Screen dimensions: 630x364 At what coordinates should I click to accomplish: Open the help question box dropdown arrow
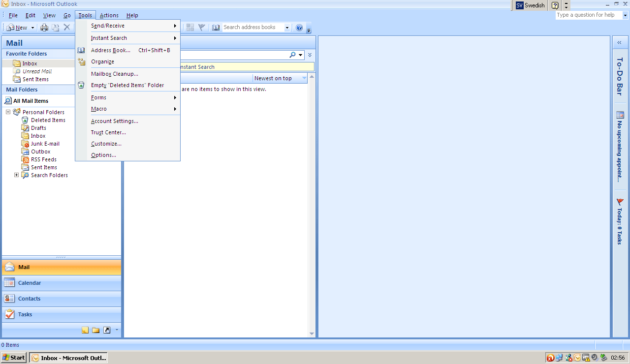click(626, 15)
